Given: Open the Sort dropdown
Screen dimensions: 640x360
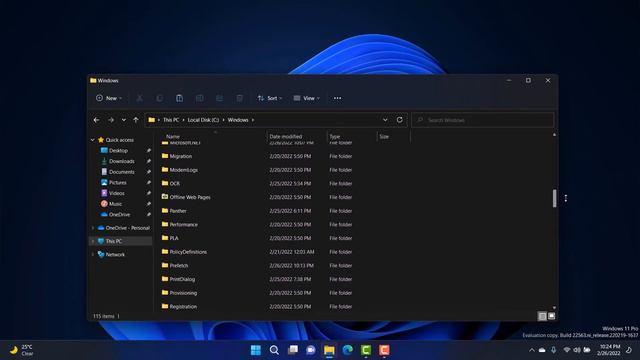Looking at the screenshot, I should click(x=269, y=98).
